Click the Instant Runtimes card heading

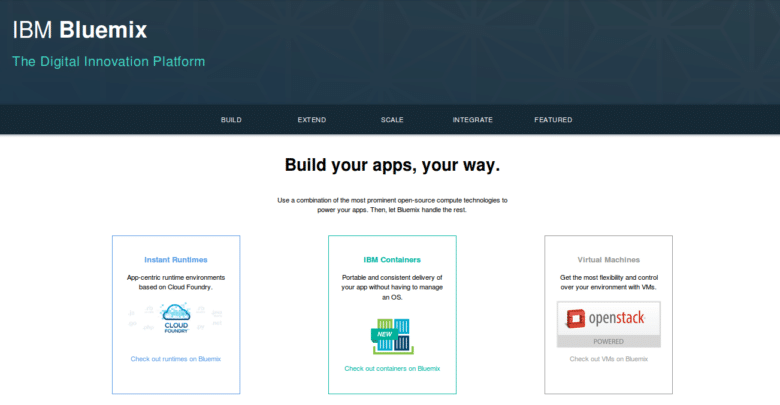[x=176, y=260]
